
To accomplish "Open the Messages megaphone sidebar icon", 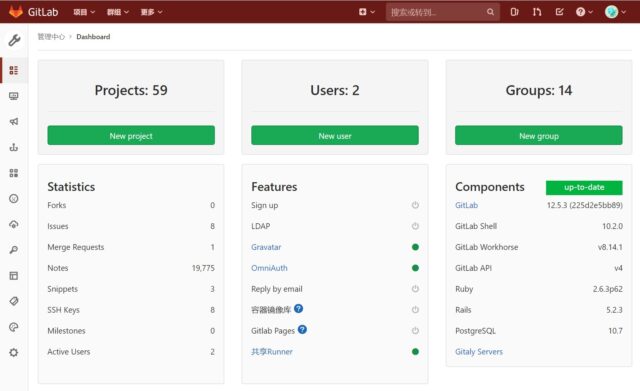I will (x=13, y=122).
